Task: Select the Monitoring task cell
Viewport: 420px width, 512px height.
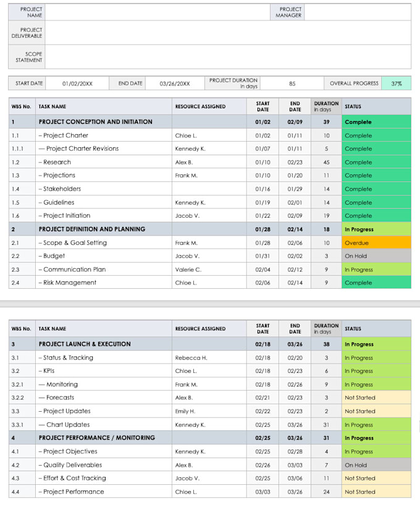Action: pos(104,385)
